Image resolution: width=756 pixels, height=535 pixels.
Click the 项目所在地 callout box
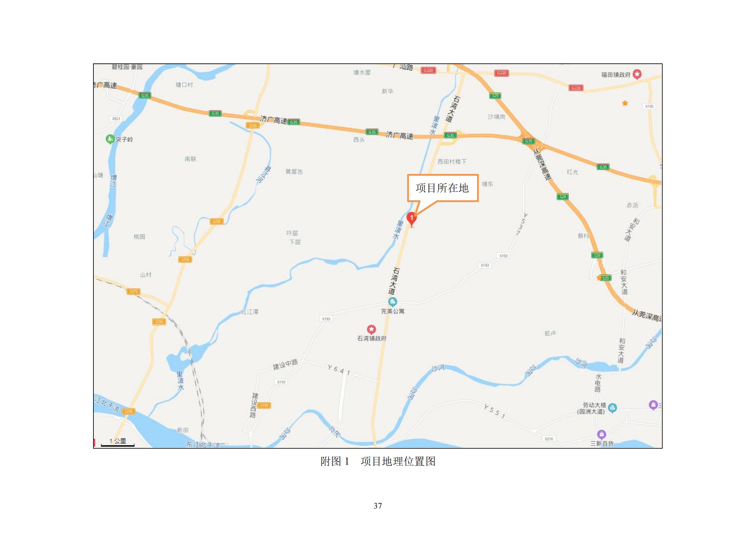(442, 188)
